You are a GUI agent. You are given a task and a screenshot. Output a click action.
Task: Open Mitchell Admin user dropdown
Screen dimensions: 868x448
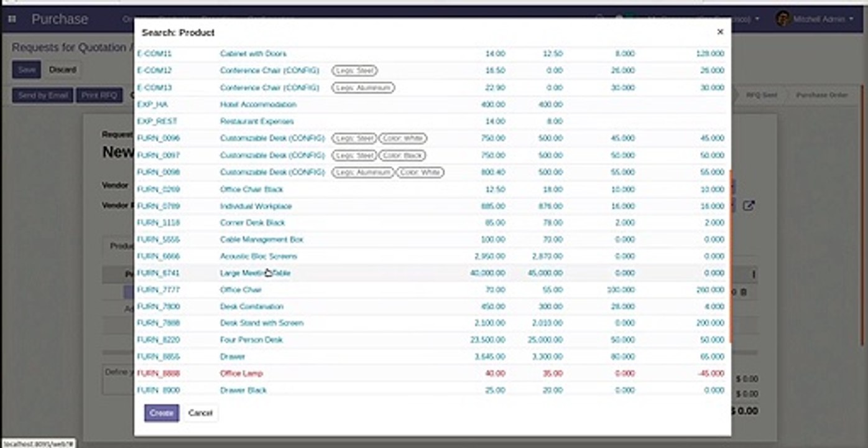pos(822,19)
